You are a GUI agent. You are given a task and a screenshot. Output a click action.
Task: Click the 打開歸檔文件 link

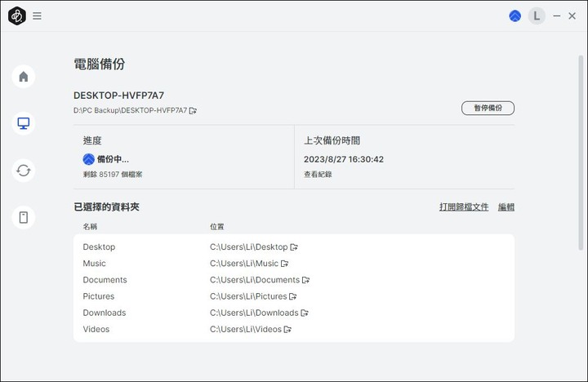(464, 207)
